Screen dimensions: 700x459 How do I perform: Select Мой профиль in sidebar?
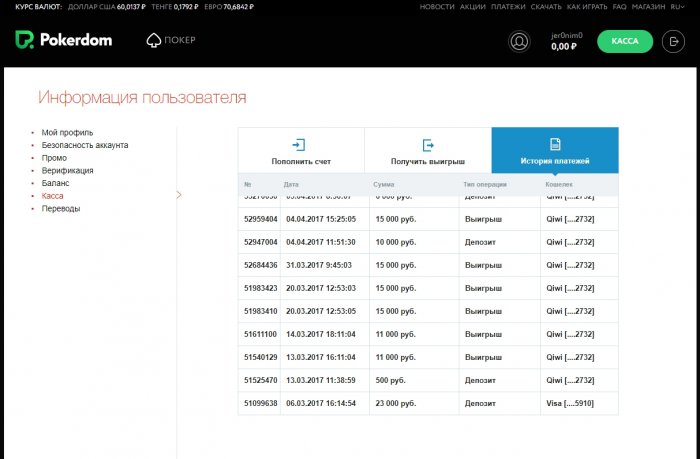click(x=68, y=132)
